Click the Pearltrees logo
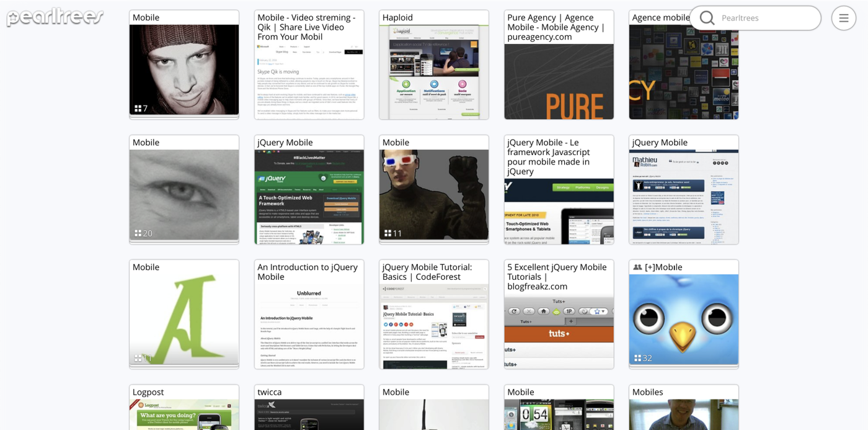This screenshot has width=868, height=430. pos(55,17)
